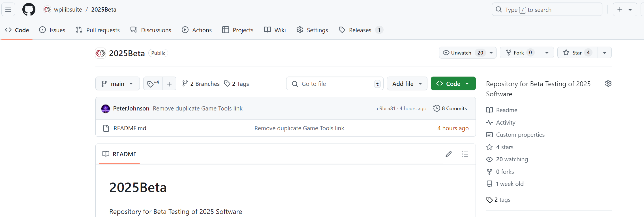Open latest commit message Remove duplicate Game Tools link
The height and width of the screenshot is (217, 644).
[198, 108]
